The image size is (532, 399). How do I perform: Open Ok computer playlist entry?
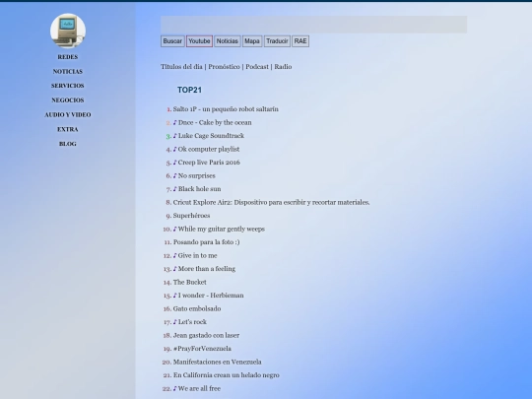pos(209,149)
